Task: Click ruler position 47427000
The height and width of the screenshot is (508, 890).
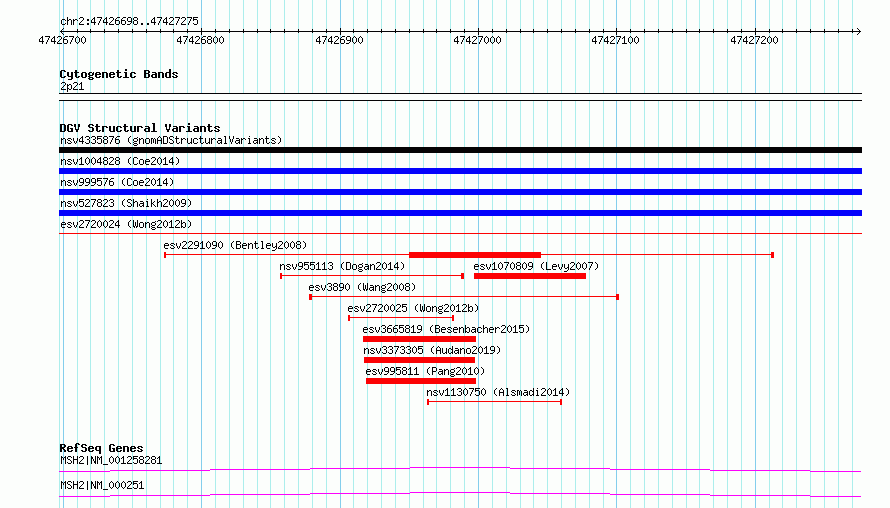Action: [x=477, y=40]
